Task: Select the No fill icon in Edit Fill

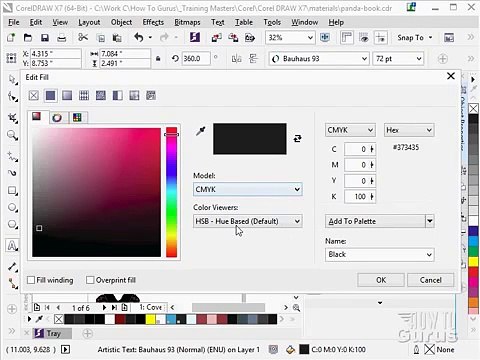Action: 34,96
